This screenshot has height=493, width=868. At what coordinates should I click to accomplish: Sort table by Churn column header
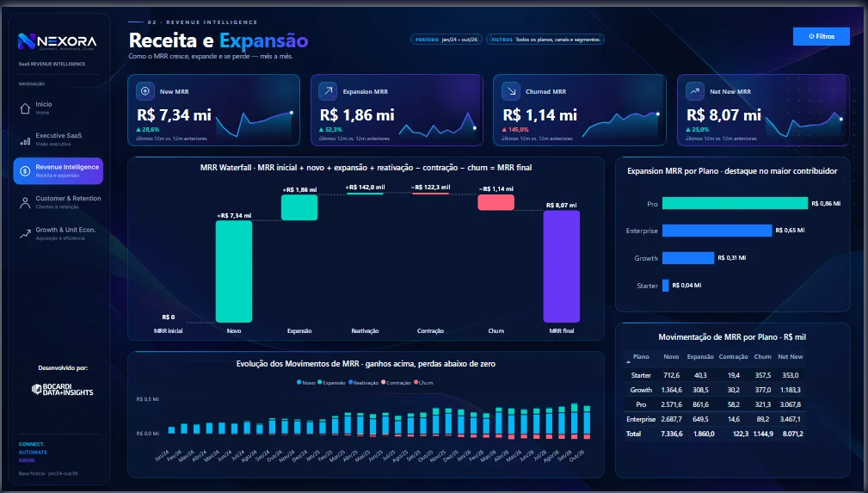(x=762, y=357)
